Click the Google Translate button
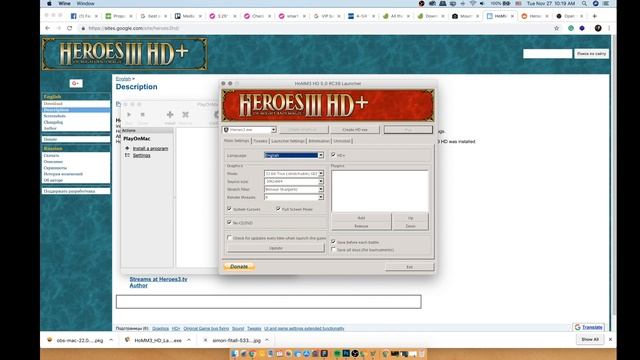640x360 pixels. (589, 327)
